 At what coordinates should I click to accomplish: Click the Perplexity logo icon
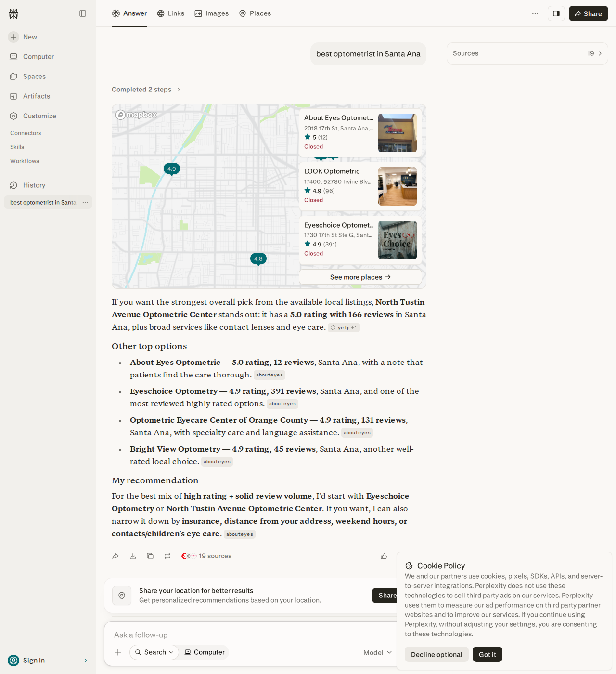click(x=13, y=13)
